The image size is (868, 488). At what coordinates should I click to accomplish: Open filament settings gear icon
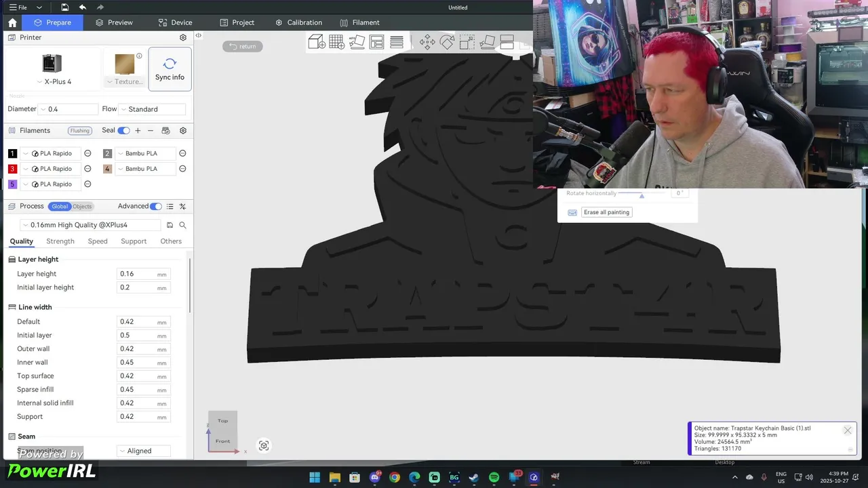click(183, 131)
